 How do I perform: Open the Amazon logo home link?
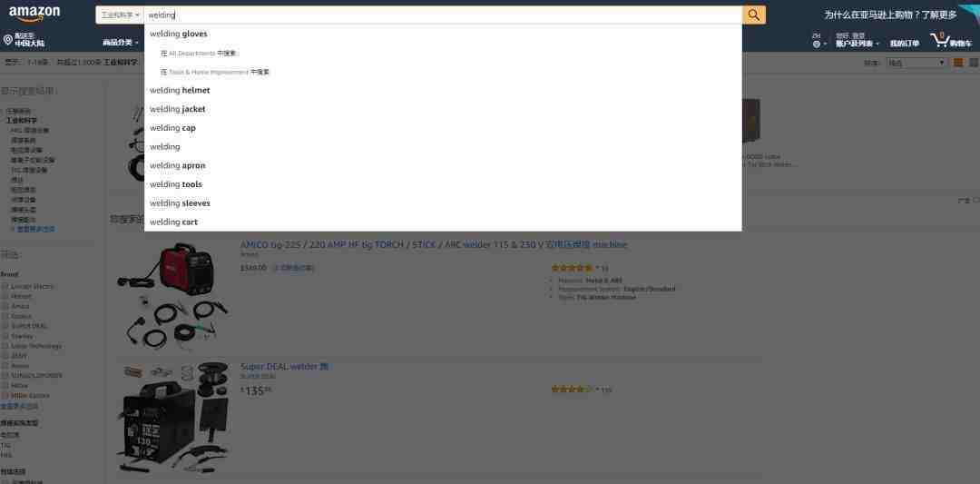(35, 14)
